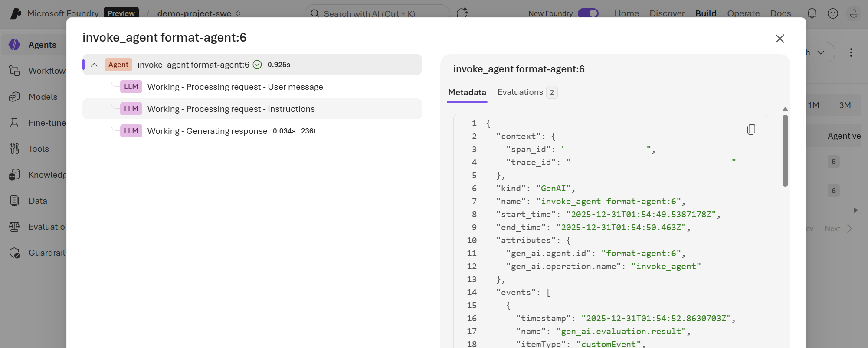Viewport: 868px width, 348px height.
Task: Click the "GenAI" kind value
Action: point(553,188)
